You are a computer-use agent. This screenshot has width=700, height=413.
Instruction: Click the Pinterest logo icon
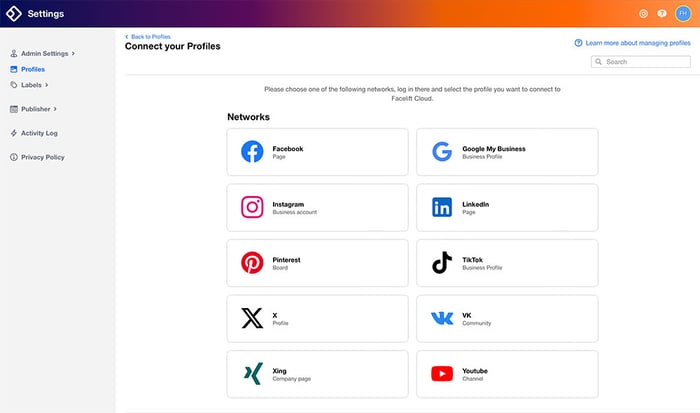pos(252,263)
